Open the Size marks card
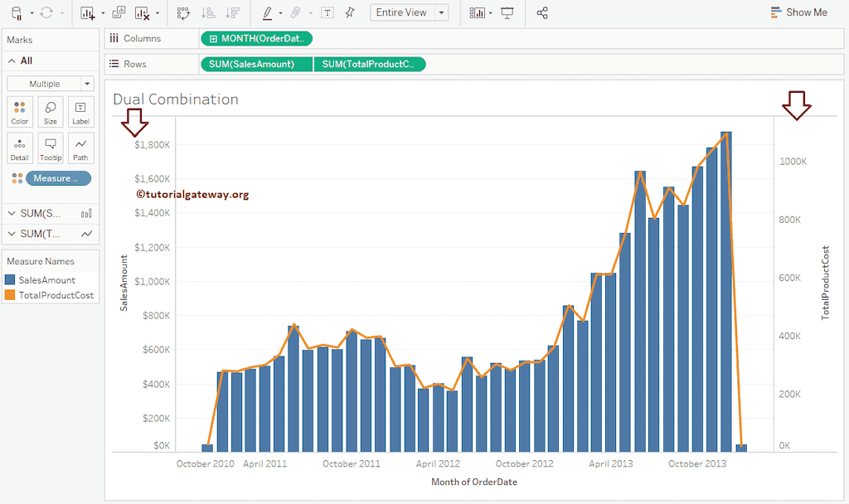 click(51, 112)
